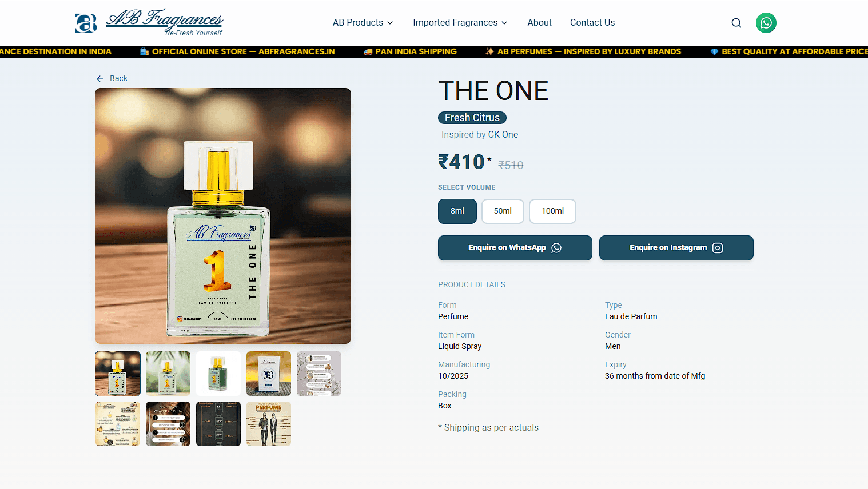Image resolution: width=868 pixels, height=489 pixels.
Task: Open the CK One inspired link
Action: point(503,135)
